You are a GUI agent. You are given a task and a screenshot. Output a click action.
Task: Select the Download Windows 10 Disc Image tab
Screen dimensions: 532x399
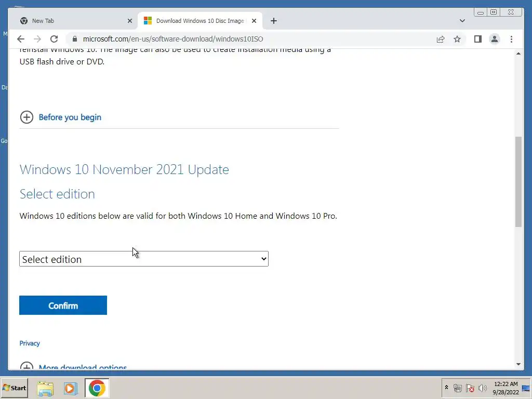pos(200,21)
